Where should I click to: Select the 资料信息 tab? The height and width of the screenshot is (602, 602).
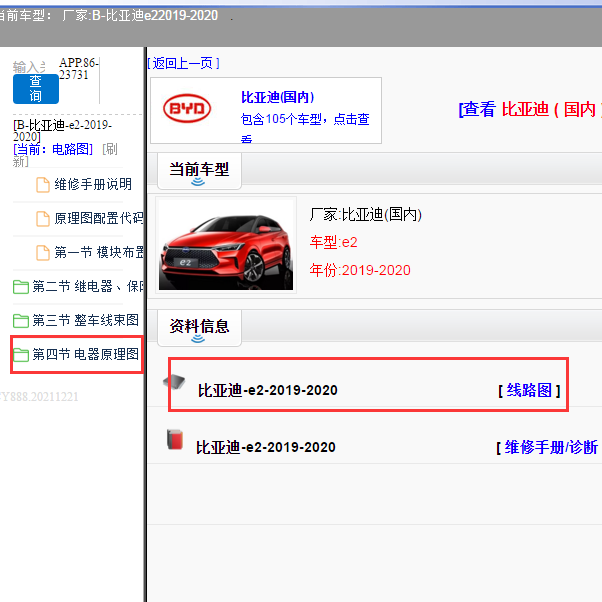(199, 328)
